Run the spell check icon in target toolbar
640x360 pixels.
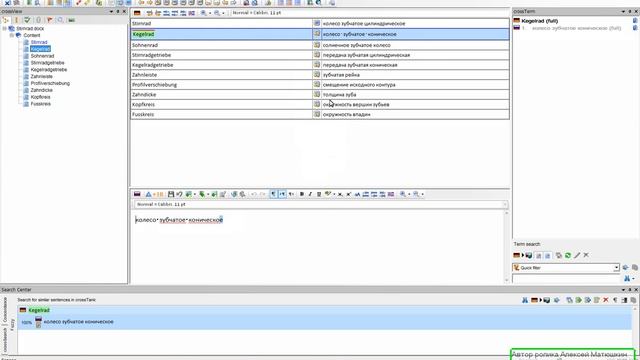(x=327, y=194)
